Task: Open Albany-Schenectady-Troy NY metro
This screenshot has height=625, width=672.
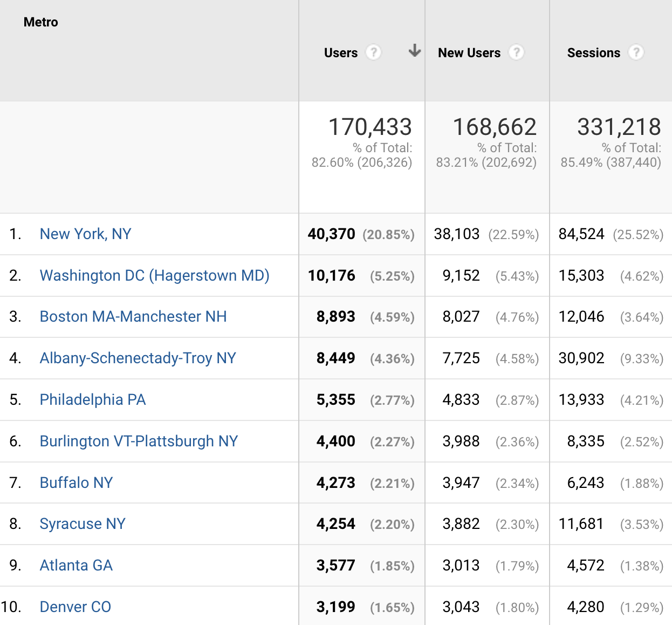Action: [138, 358]
